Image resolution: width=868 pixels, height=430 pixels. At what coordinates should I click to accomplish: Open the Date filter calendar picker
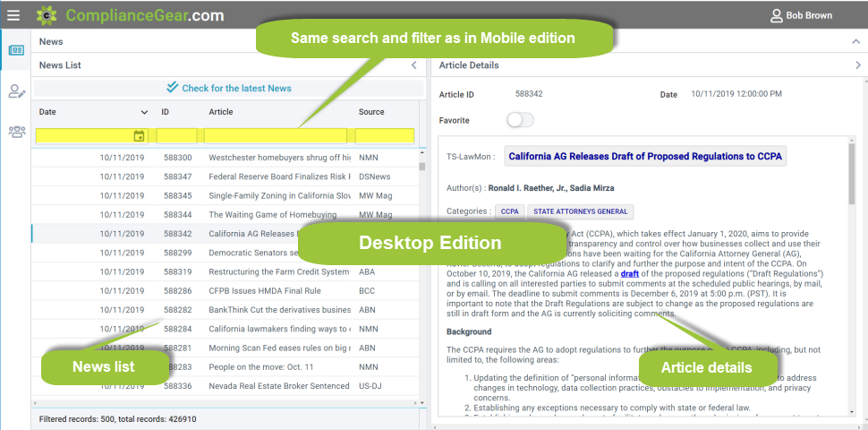click(x=139, y=136)
